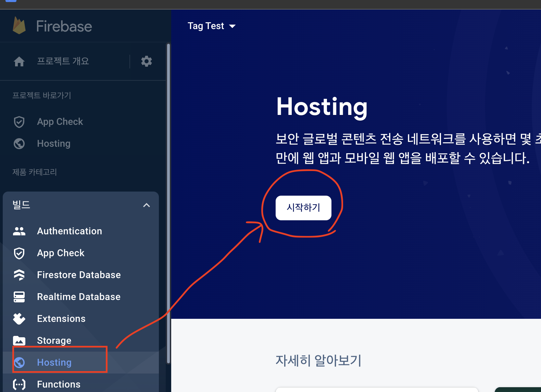Click the 프로젝트 바로가기 section label
The height and width of the screenshot is (392, 541).
click(42, 95)
